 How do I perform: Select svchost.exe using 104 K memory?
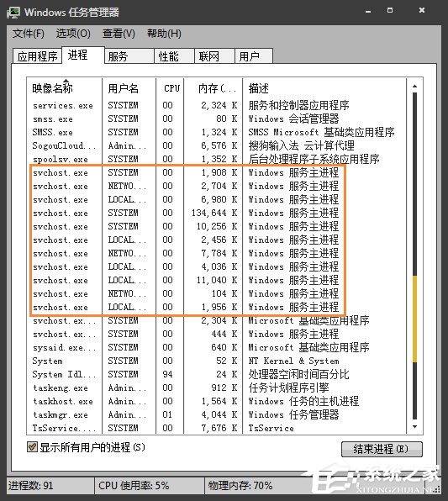click(x=217, y=293)
